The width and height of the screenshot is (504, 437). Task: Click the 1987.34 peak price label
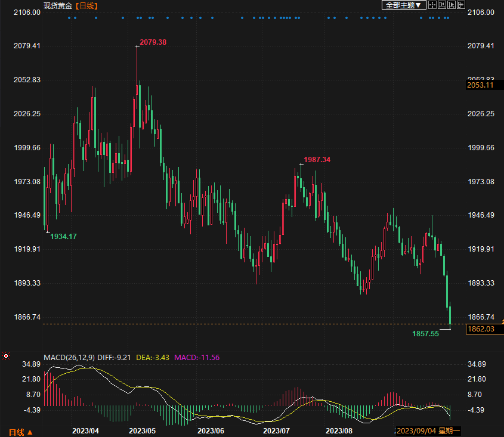317,160
